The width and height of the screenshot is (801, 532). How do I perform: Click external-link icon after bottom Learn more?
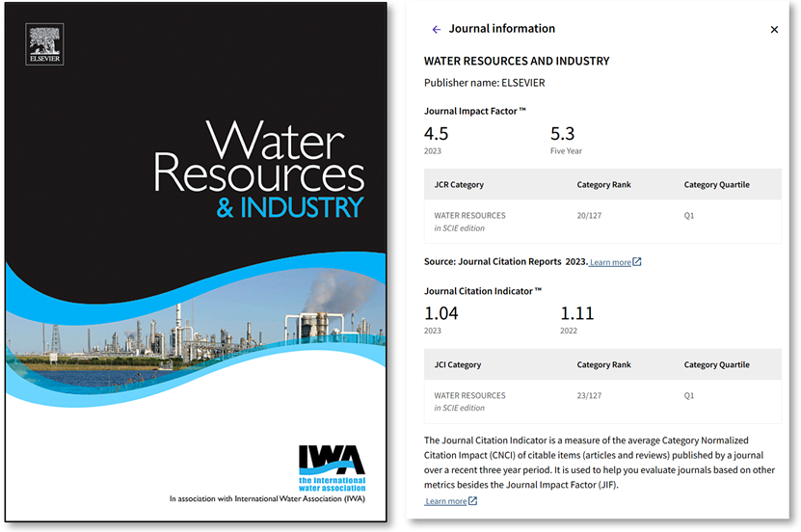point(472,501)
